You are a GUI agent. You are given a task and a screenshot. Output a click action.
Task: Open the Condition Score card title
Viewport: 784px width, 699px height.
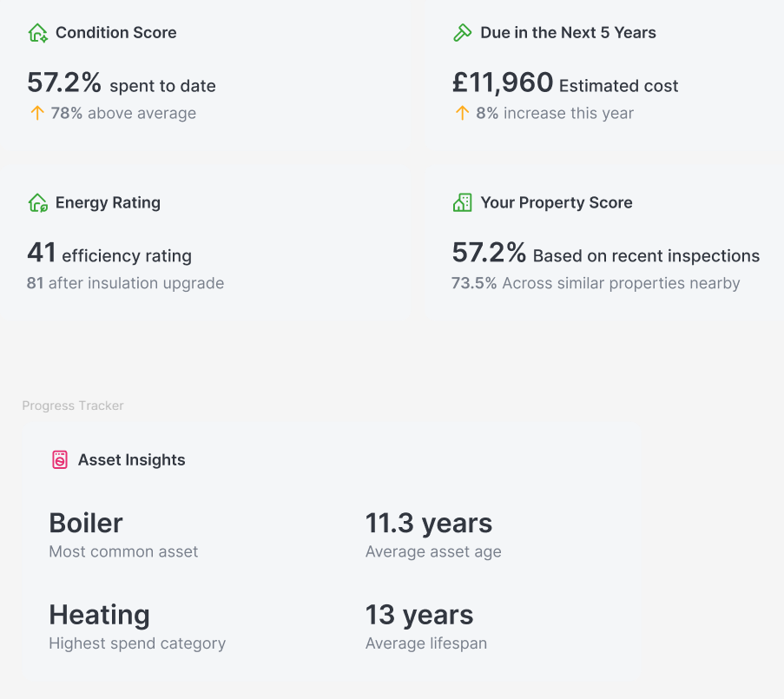116,33
